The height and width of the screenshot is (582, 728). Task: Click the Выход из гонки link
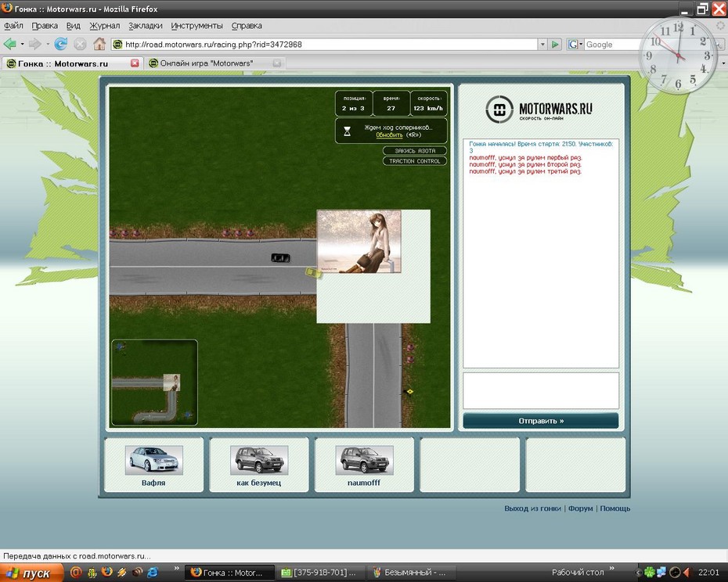pyautogui.click(x=532, y=508)
